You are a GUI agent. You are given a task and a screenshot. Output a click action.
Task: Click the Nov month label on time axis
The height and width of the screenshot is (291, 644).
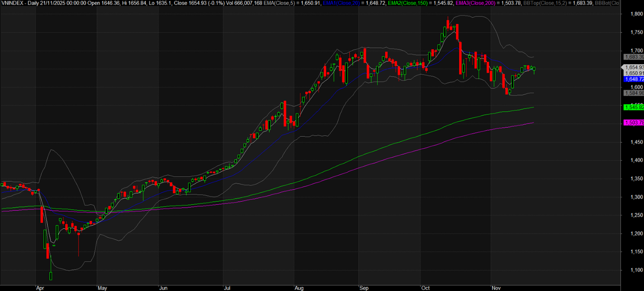point(496,287)
